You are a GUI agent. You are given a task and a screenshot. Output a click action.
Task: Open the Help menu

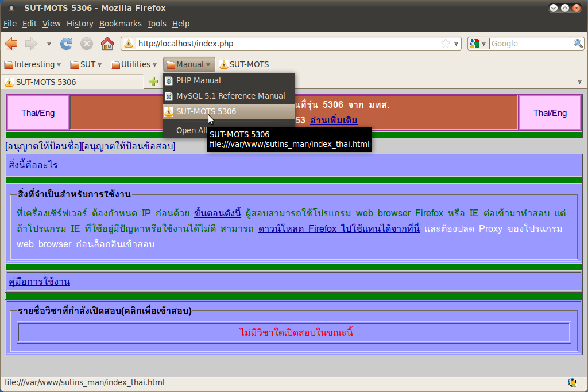tap(181, 24)
